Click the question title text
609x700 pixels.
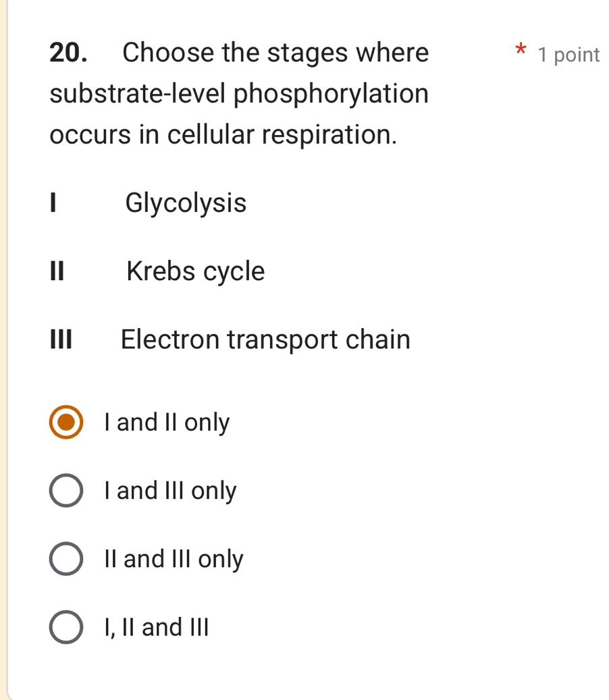pyautogui.click(x=239, y=94)
